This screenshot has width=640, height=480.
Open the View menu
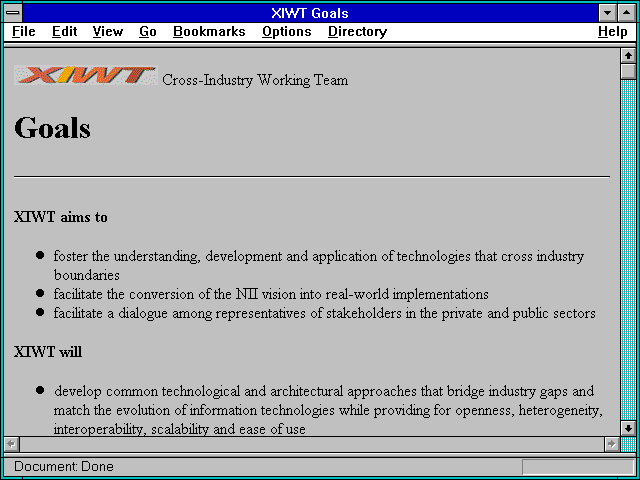point(108,32)
